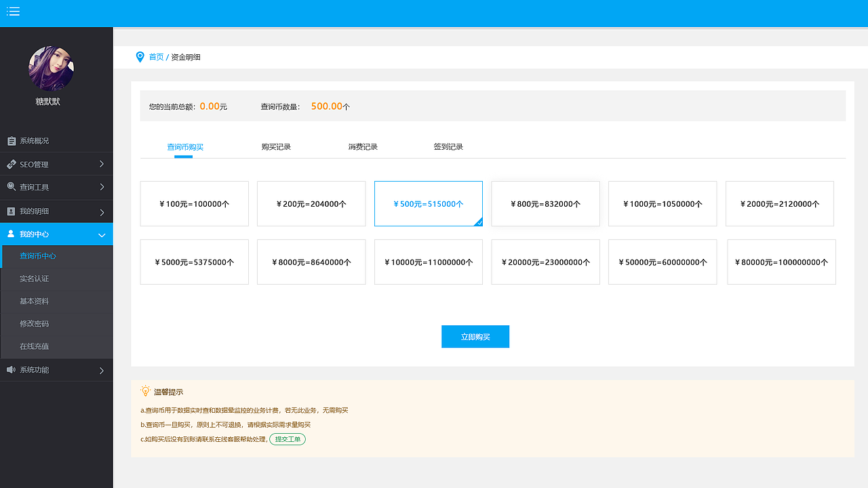Choose the ¥20000元=23000000个 package
The image size is (868, 488).
(x=545, y=262)
